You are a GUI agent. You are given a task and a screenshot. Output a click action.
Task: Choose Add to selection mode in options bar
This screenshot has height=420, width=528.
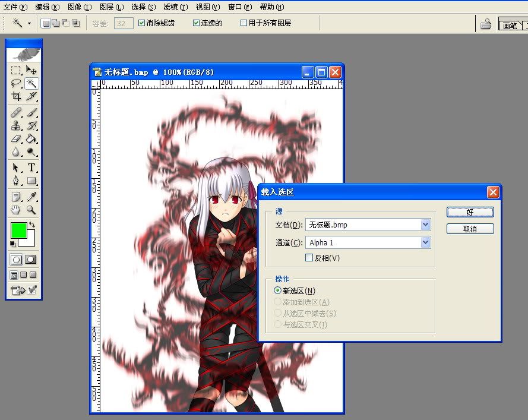pyautogui.click(x=56, y=23)
